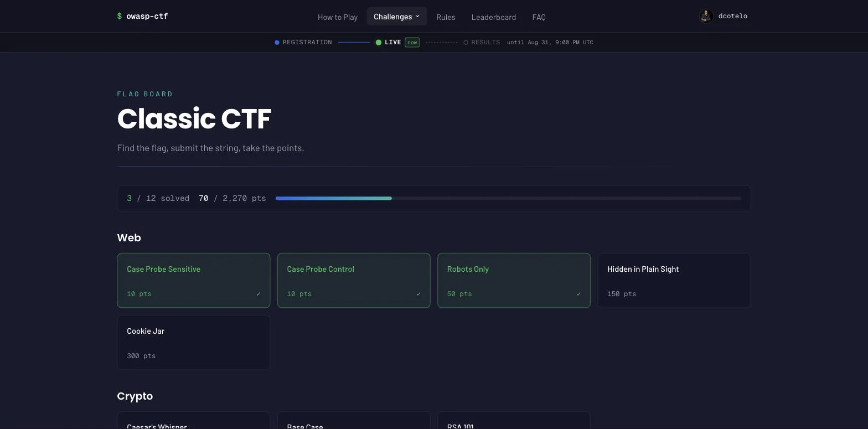Click '300 pts' on Cookie Jar card

point(141,356)
